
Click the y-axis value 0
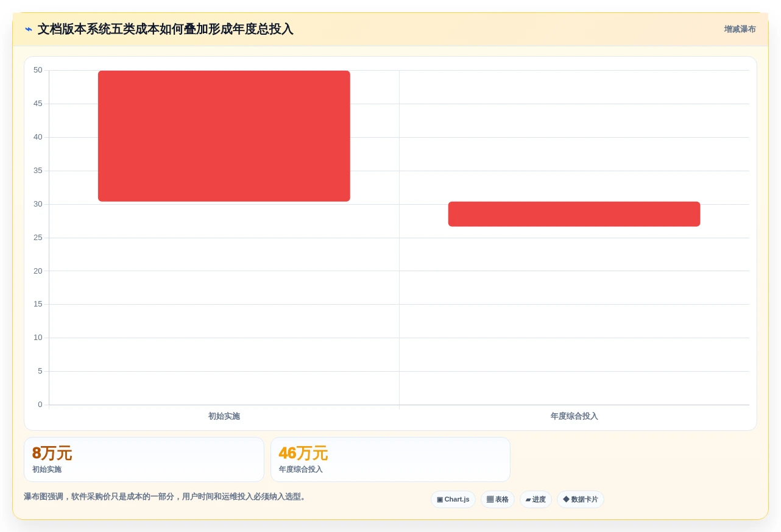coord(40,405)
